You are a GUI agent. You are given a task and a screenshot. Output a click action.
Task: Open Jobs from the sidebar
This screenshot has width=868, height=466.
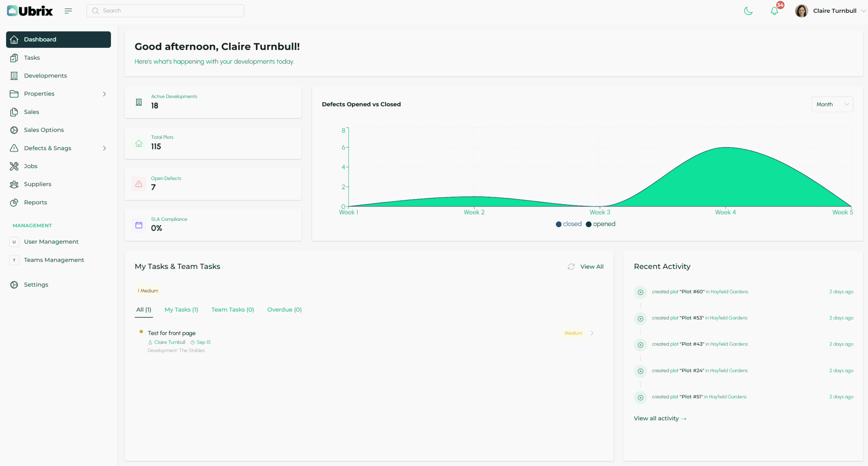coord(31,166)
